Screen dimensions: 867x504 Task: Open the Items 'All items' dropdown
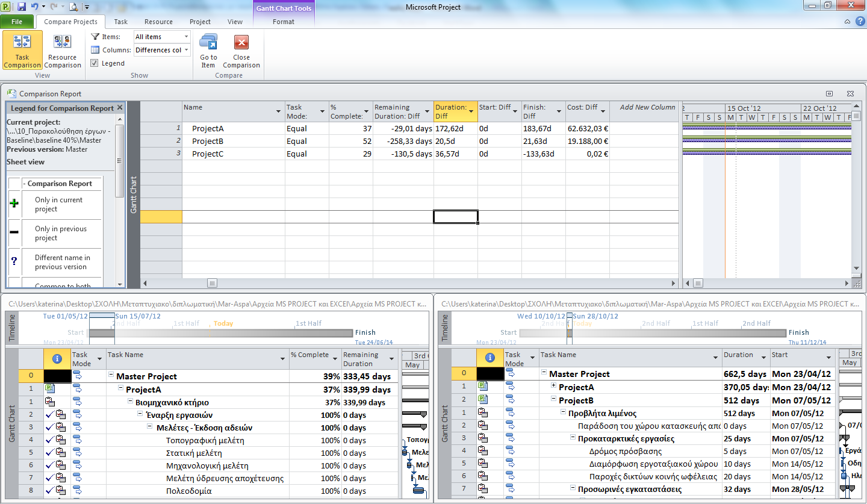[x=186, y=37]
